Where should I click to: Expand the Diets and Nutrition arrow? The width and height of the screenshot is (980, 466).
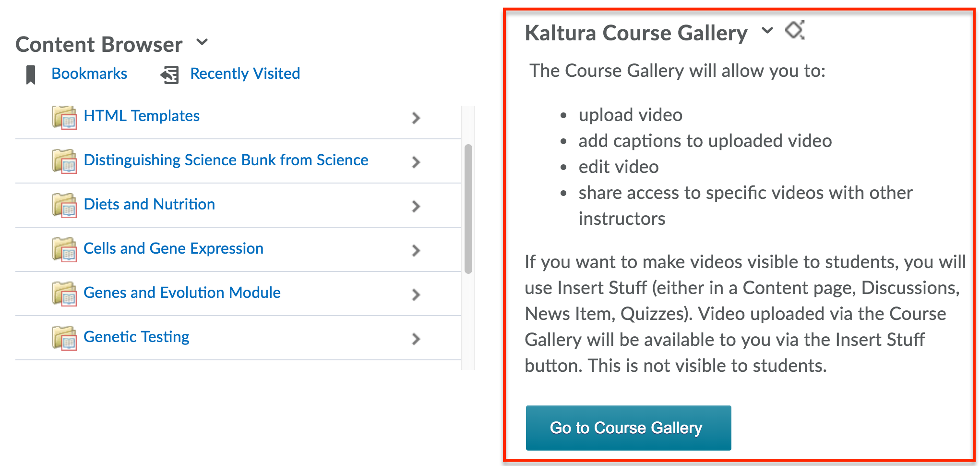click(416, 206)
